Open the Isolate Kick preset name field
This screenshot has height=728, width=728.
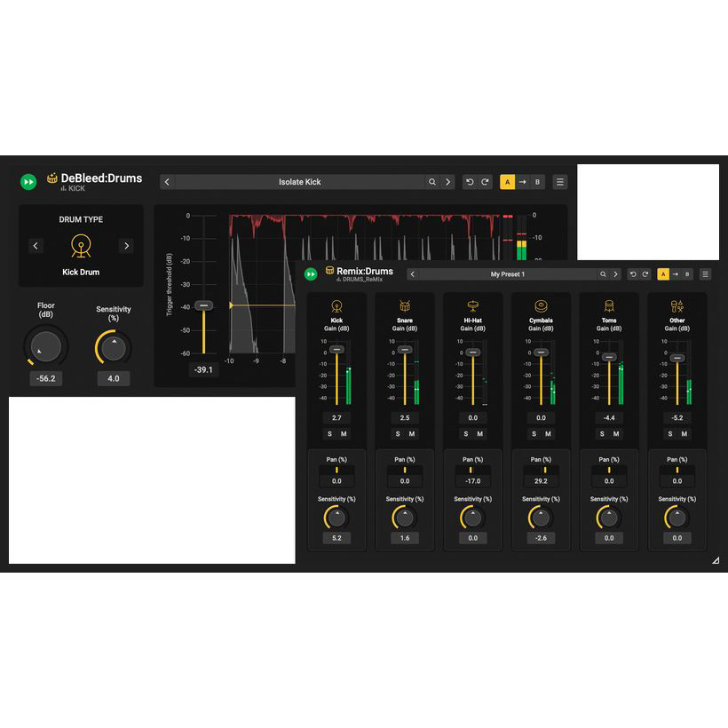pyautogui.click(x=299, y=182)
